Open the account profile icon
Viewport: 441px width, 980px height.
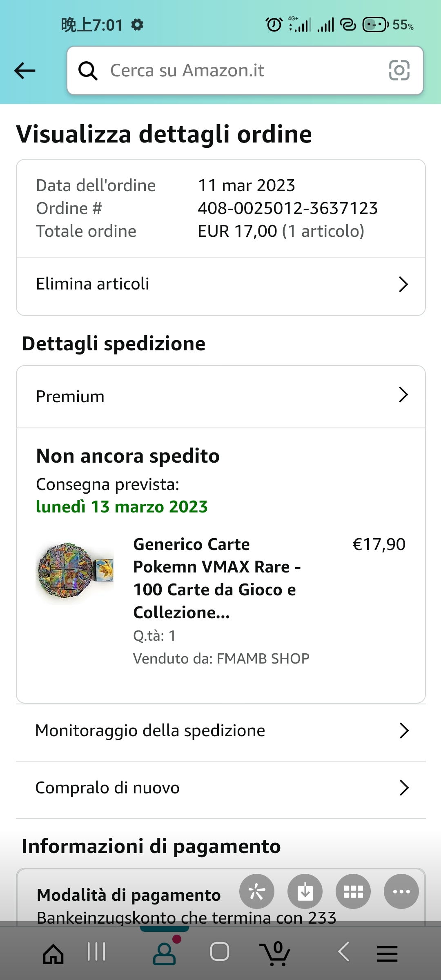pos(164,953)
